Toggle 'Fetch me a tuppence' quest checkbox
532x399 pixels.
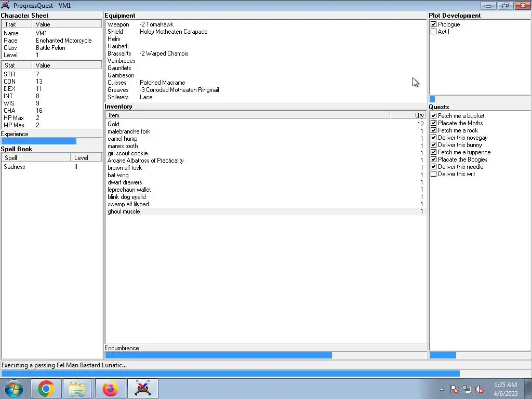click(x=434, y=152)
